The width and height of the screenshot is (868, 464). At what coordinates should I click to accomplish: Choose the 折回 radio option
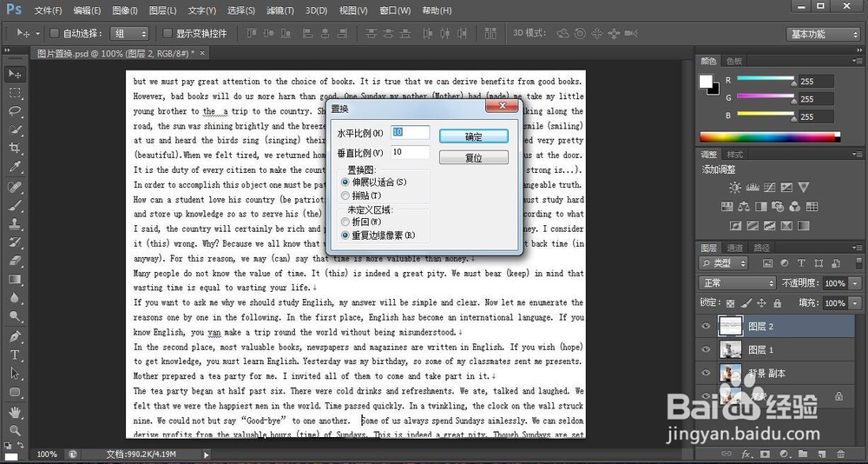tap(345, 222)
